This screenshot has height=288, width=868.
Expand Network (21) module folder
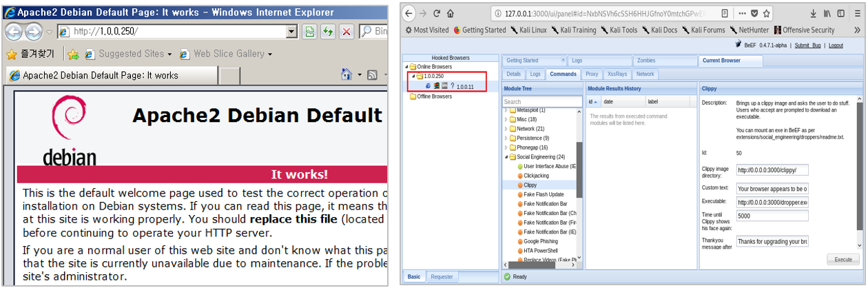tap(506, 129)
